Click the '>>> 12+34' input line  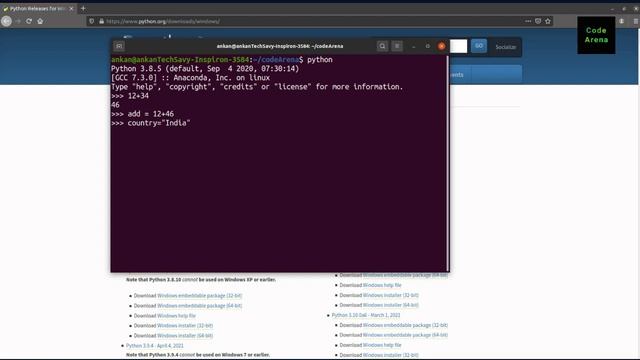pyautogui.click(x=130, y=96)
